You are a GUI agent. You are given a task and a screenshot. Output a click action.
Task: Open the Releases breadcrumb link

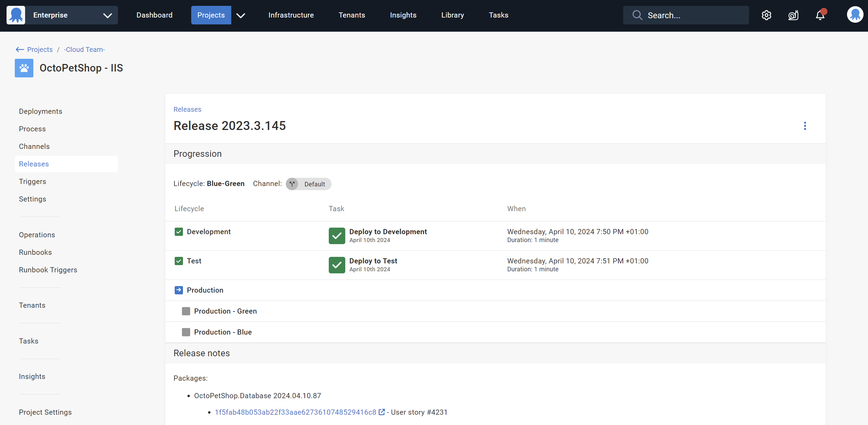pos(187,109)
